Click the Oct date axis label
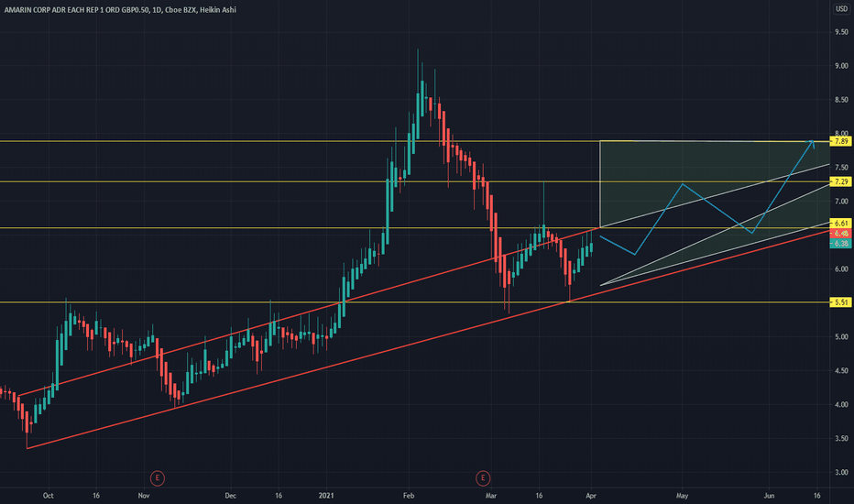The image size is (854, 504). coord(48,496)
